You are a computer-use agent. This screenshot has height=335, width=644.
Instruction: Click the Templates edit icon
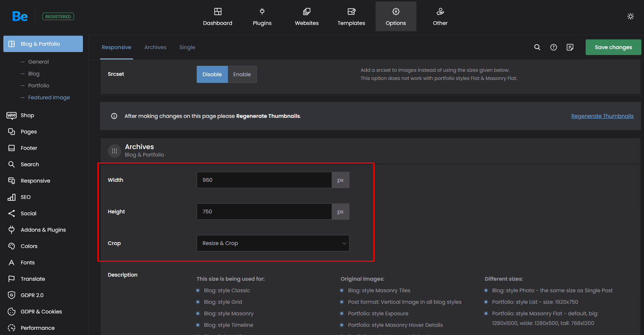pyautogui.click(x=351, y=12)
